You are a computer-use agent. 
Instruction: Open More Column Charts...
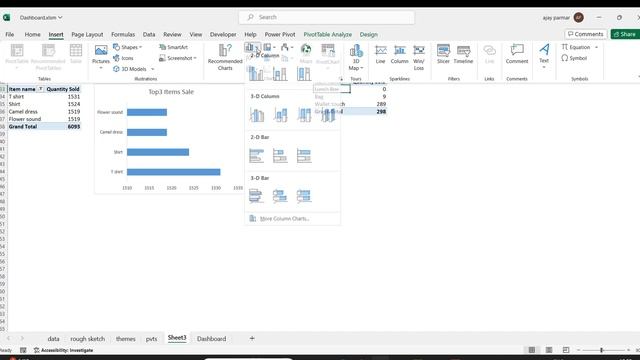coord(285,219)
